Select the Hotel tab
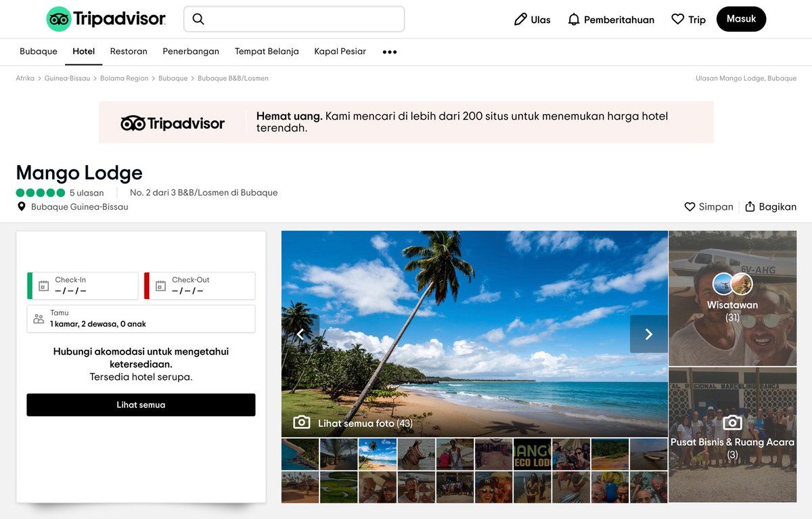The image size is (812, 519). tap(84, 51)
